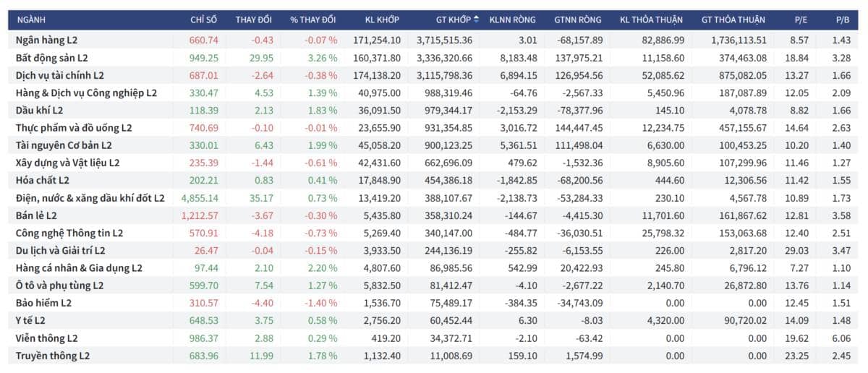Click change value 11.99 for Truyền thông

click(260, 356)
